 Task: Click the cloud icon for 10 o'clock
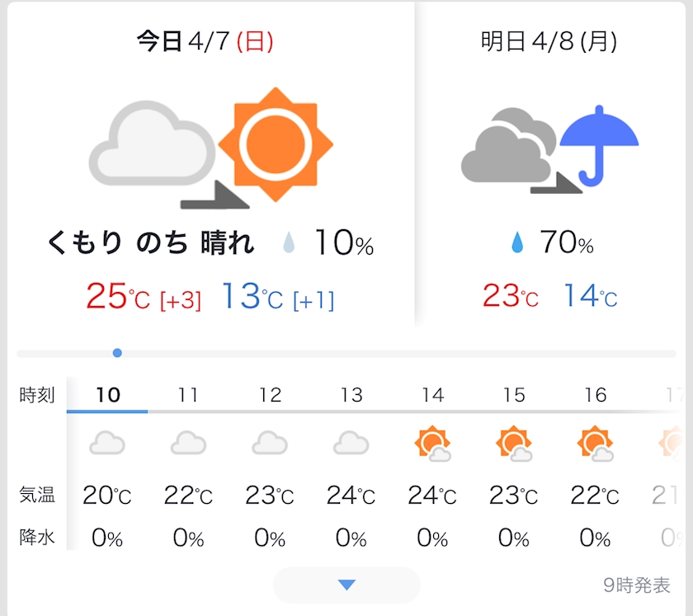[107, 444]
